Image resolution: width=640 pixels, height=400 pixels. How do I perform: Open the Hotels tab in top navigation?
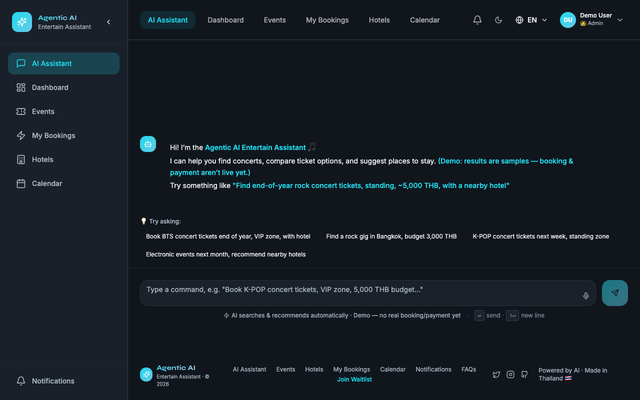coord(379,20)
